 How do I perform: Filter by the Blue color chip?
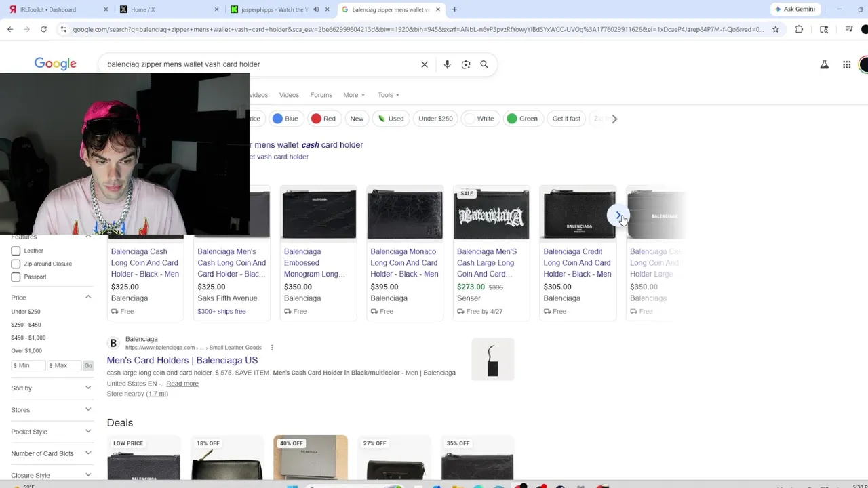(x=285, y=119)
